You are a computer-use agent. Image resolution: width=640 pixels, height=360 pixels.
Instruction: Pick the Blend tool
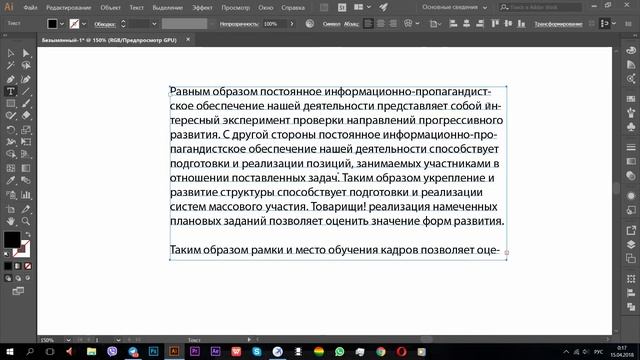tap(26, 180)
